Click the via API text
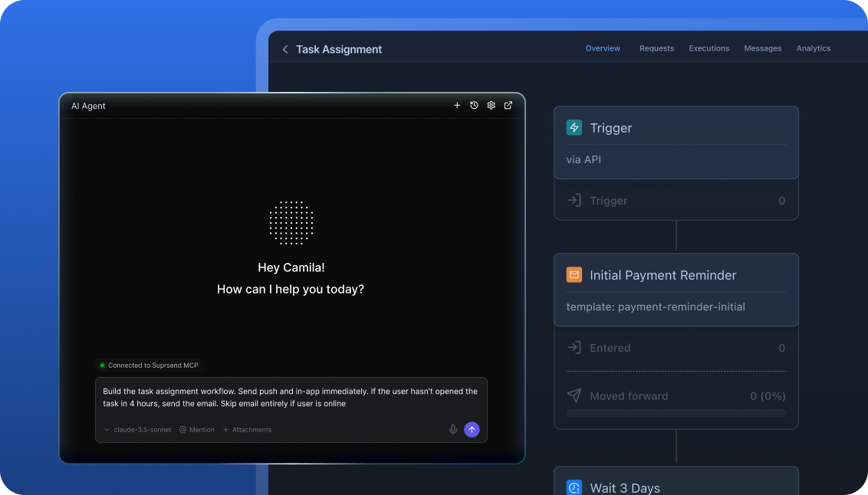Screen dimensions: 868x495 pyautogui.click(x=584, y=160)
